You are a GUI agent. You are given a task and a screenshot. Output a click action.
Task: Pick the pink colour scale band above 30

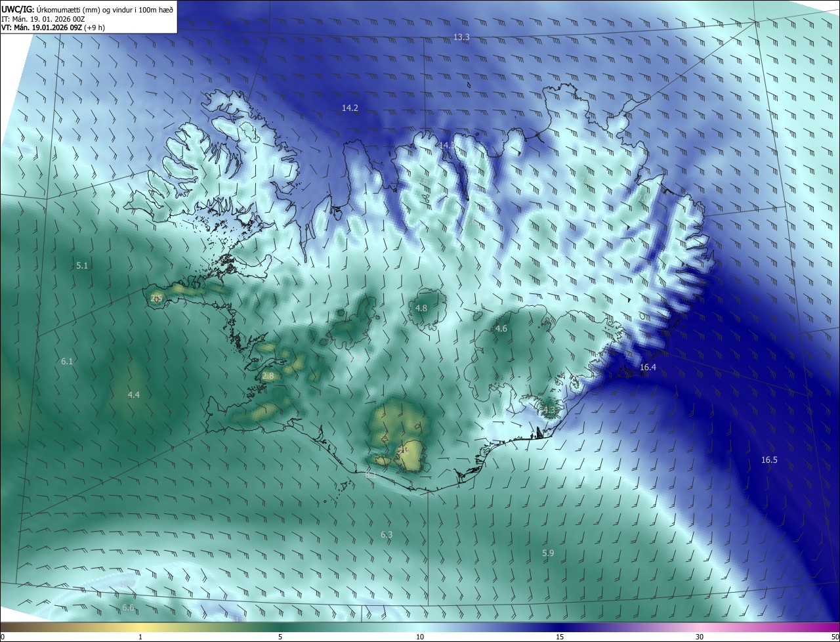[700, 627]
